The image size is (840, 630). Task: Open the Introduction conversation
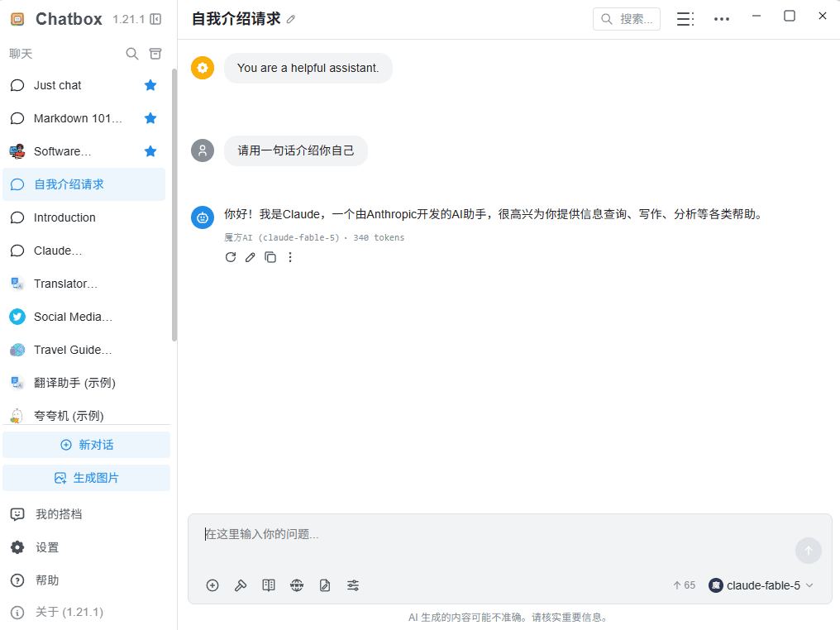[x=84, y=217]
